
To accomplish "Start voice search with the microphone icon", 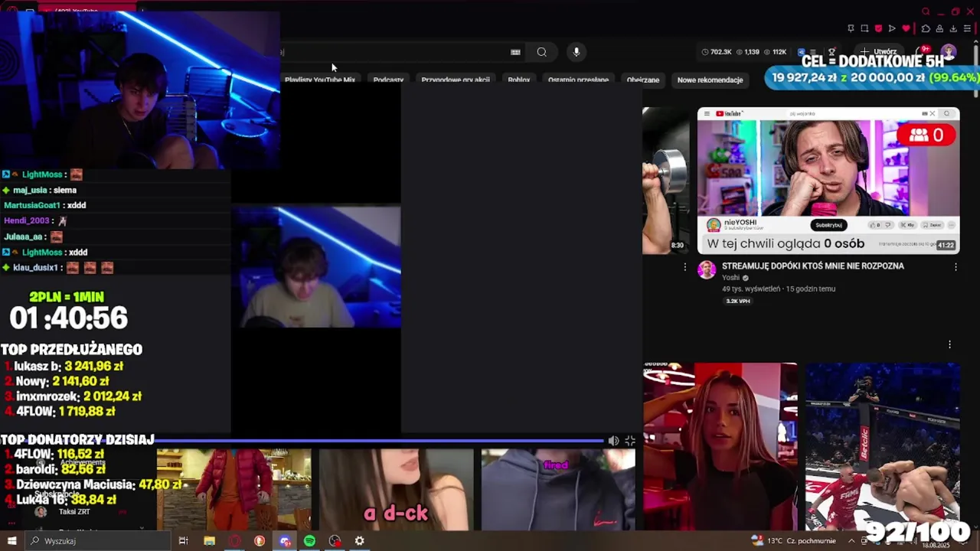I will [x=577, y=52].
